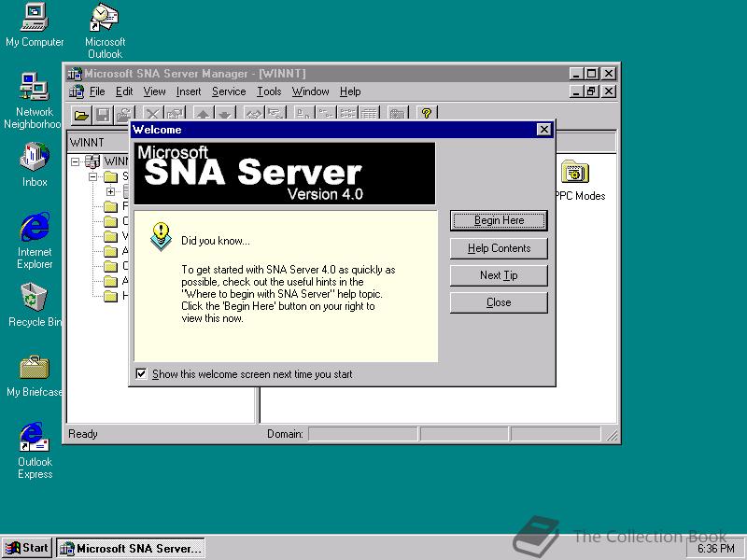
Task: Click the Open folder toolbar icon
Action: (81, 114)
